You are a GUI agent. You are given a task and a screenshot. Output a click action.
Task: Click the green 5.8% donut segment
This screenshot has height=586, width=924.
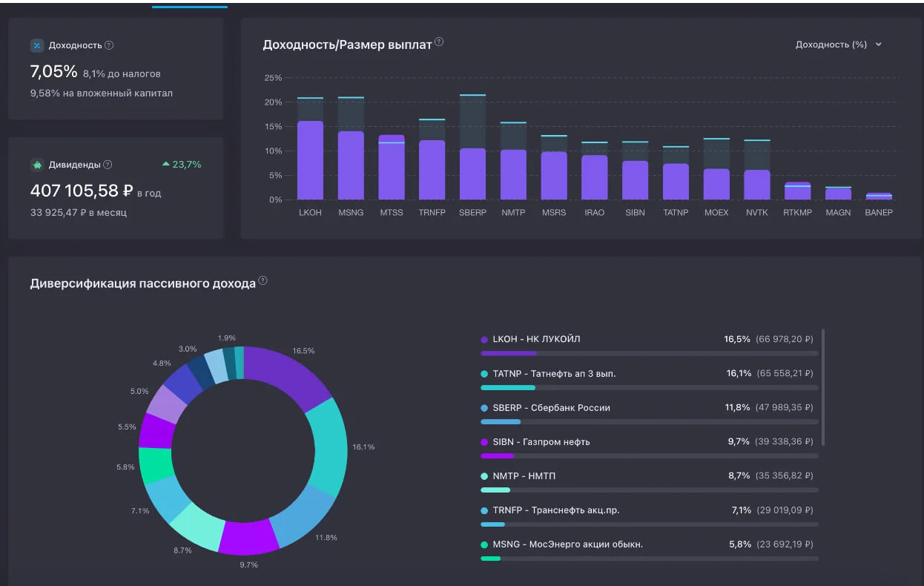coord(155,466)
